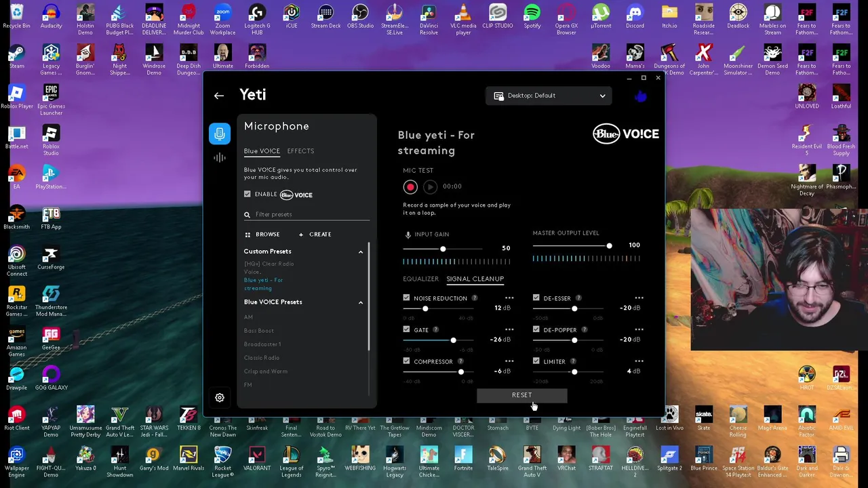Open the waveform lighting icon in sidebar

pyautogui.click(x=219, y=158)
